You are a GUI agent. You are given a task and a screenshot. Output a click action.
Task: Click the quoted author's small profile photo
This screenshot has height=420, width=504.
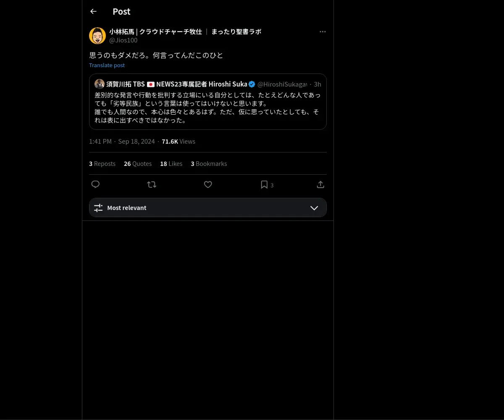pos(100,84)
